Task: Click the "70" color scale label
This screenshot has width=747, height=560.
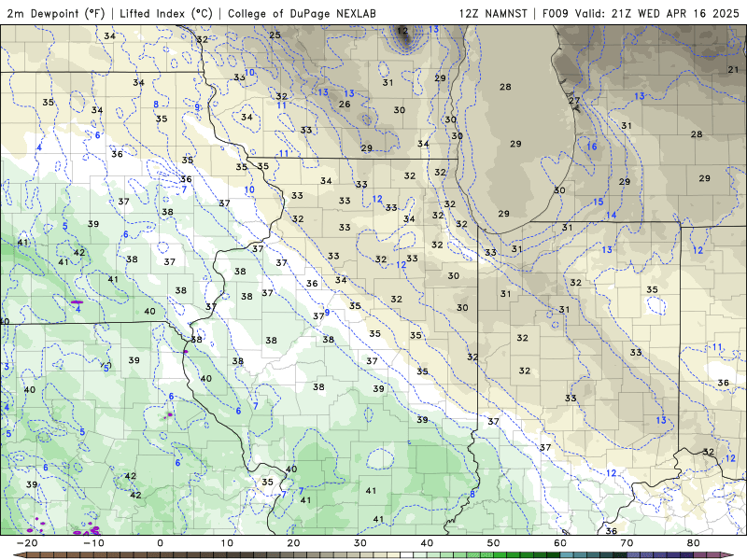Action: click(627, 543)
